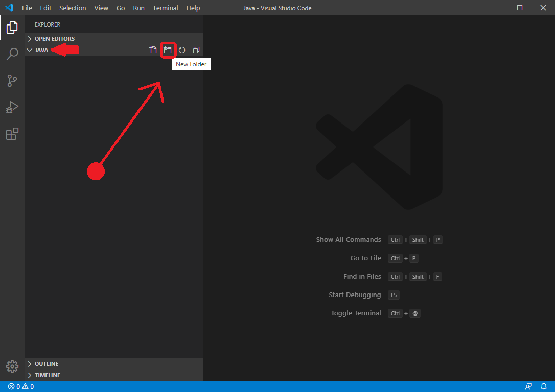555x392 pixels.
Task: Open the Manage gear icon
Action: 12,366
